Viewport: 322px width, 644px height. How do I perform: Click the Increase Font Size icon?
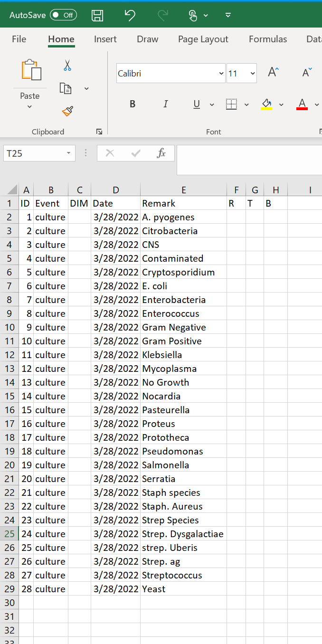click(273, 73)
